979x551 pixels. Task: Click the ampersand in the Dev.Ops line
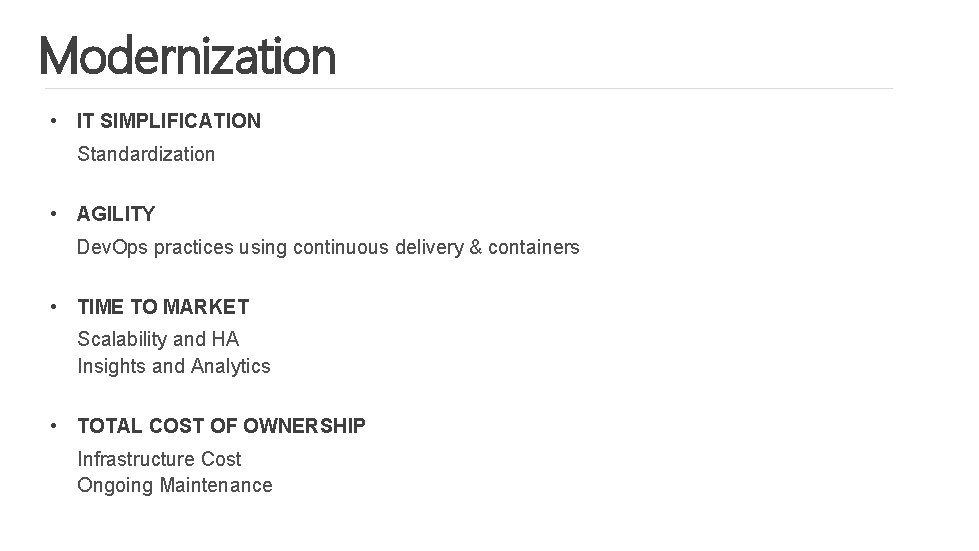coord(474,247)
